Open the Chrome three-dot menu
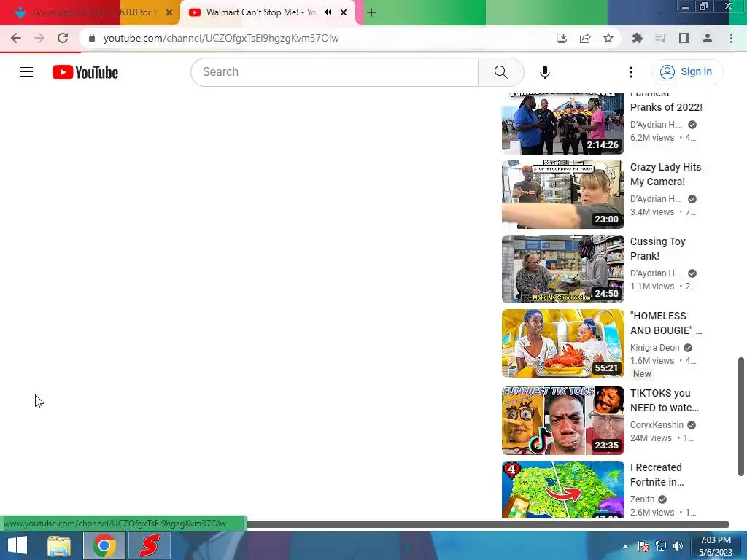 pyautogui.click(x=731, y=38)
